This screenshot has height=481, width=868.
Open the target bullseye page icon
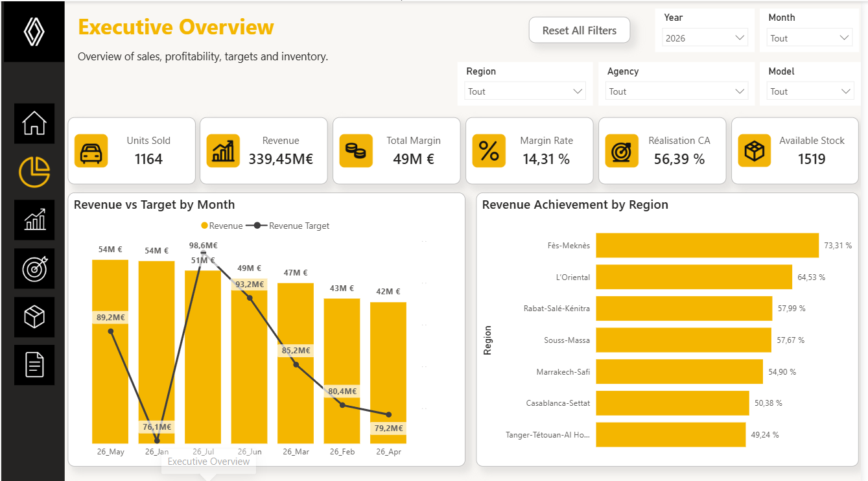(x=34, y=268)
